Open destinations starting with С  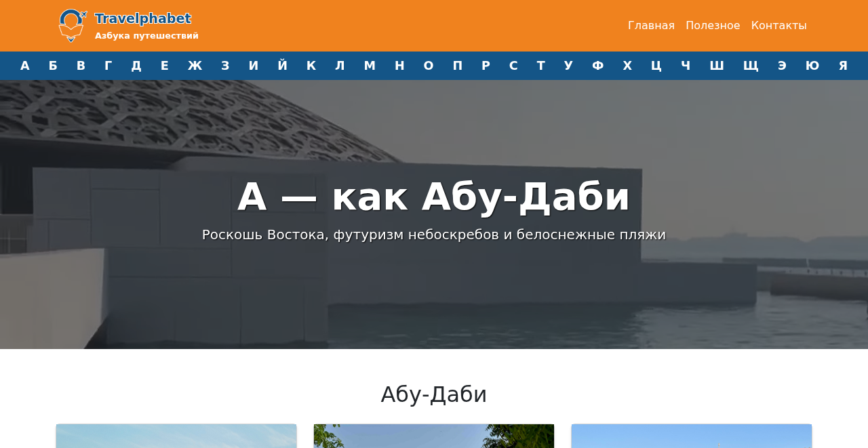click(x=513, y=65)
